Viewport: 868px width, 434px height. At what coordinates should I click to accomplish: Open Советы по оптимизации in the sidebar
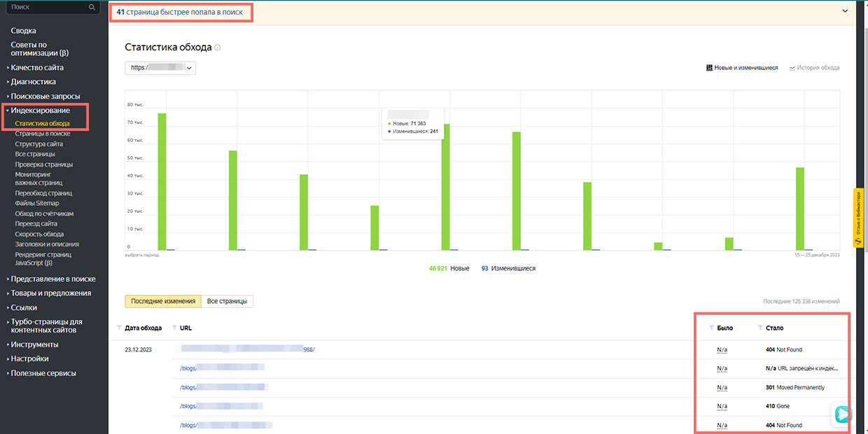click(39, 49)
